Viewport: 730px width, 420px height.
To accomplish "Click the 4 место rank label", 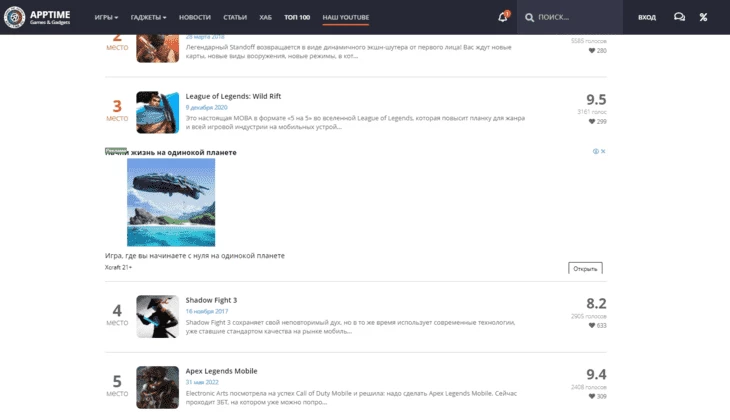I will (117, 314).
